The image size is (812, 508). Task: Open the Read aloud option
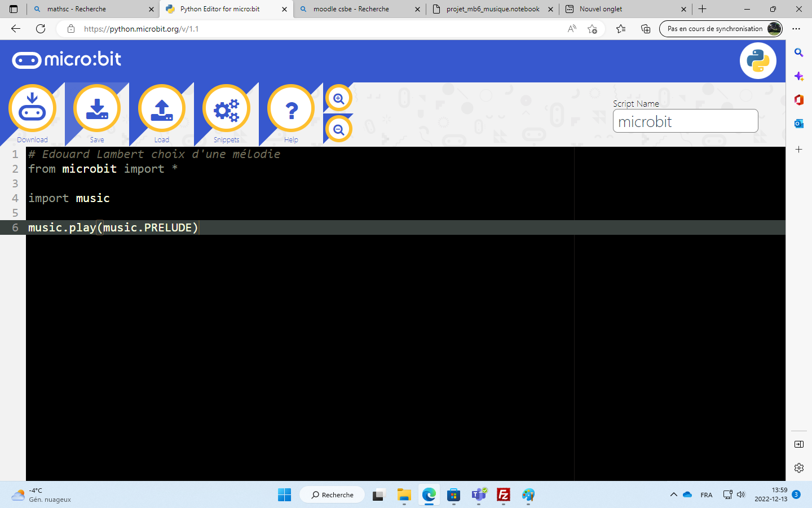point(572,29)
